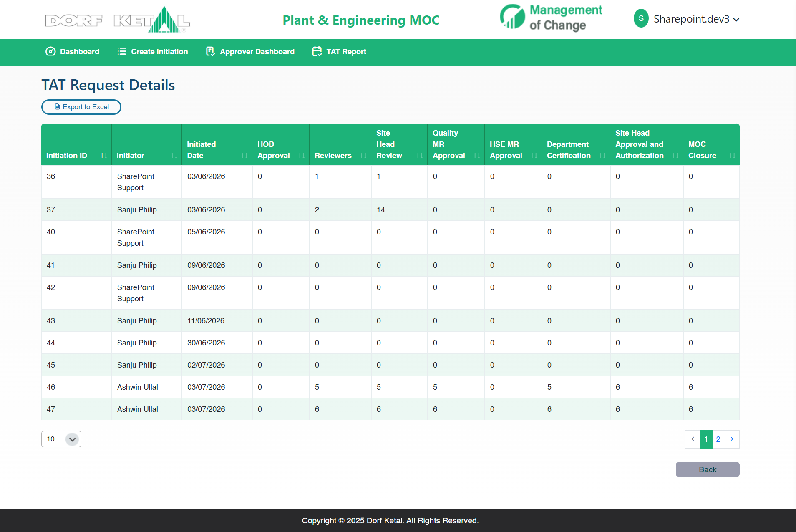This screenshot has width=796, height=532.
Task: Click the previous page chevron
Action: coord(693,439)
